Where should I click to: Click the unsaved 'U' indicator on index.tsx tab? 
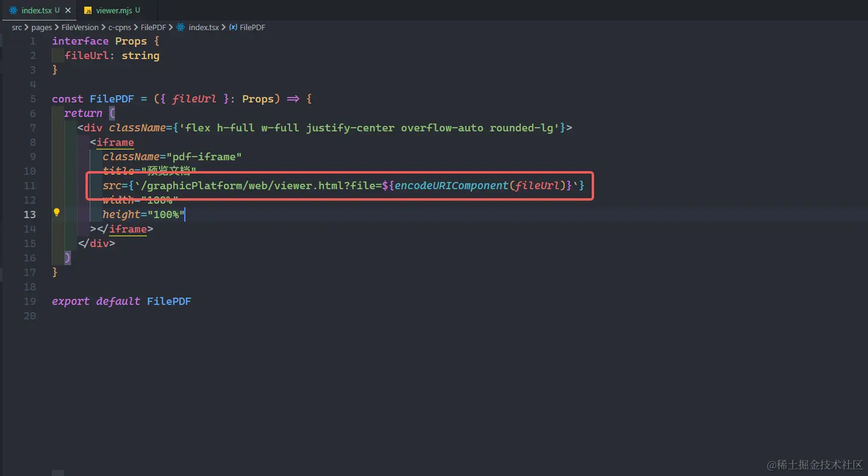pos(58,10)
